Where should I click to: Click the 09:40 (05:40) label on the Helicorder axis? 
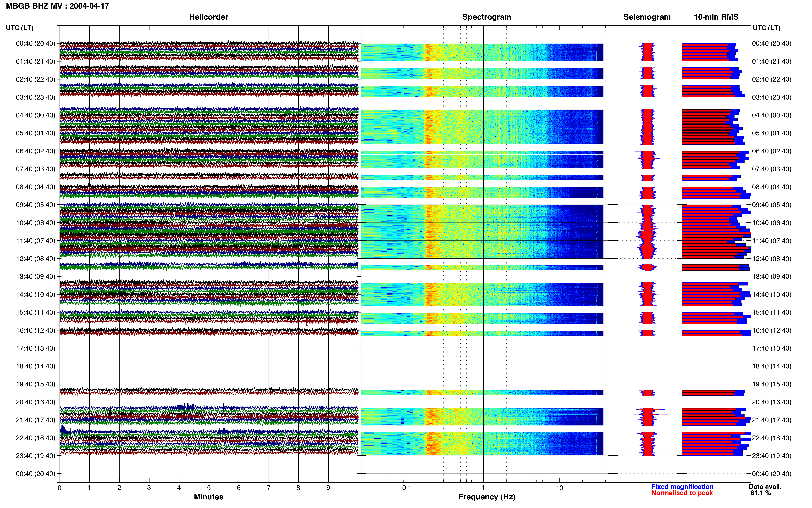(x=36, y=205)
